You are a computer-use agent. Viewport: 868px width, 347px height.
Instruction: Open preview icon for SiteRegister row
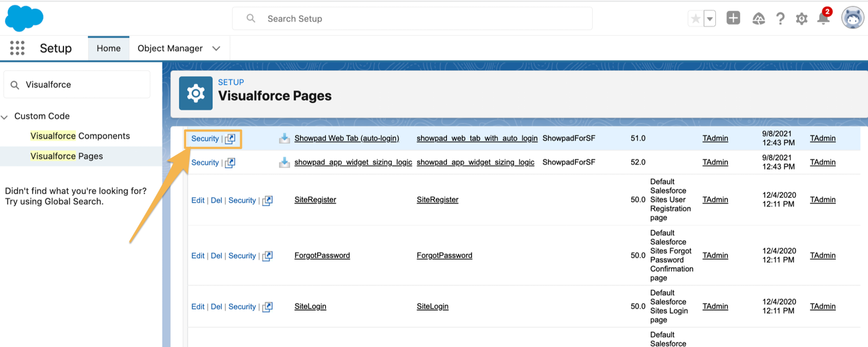tap(267, 200)
